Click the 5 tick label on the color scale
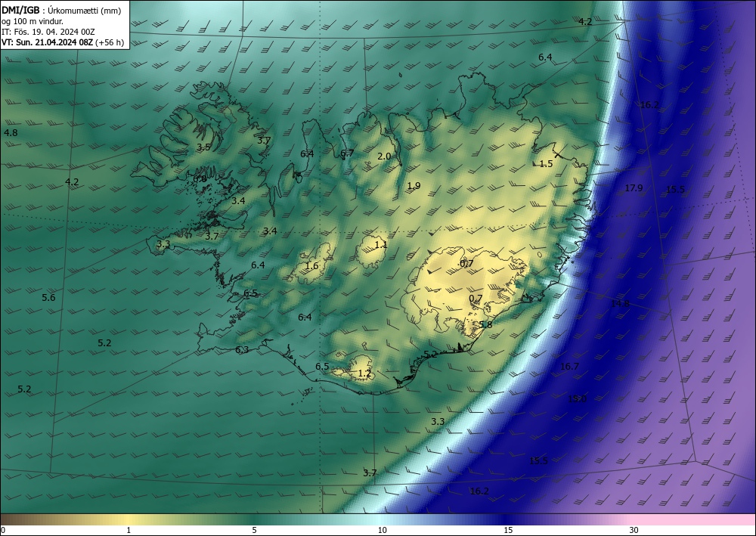The image size is (756, 536). coord(254,530)
